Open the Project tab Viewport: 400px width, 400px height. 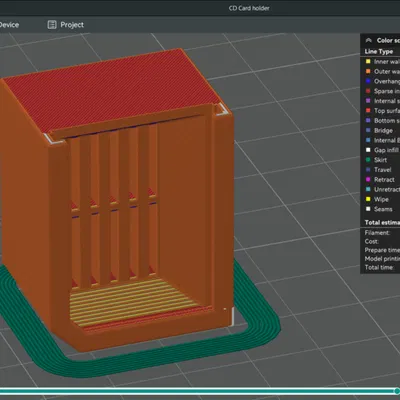click(x=66, y=25)
